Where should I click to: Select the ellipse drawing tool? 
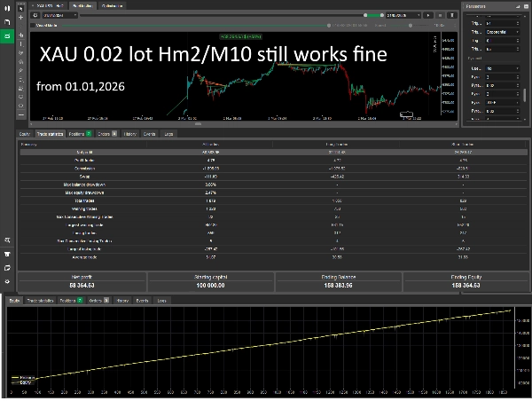(21, 106)
